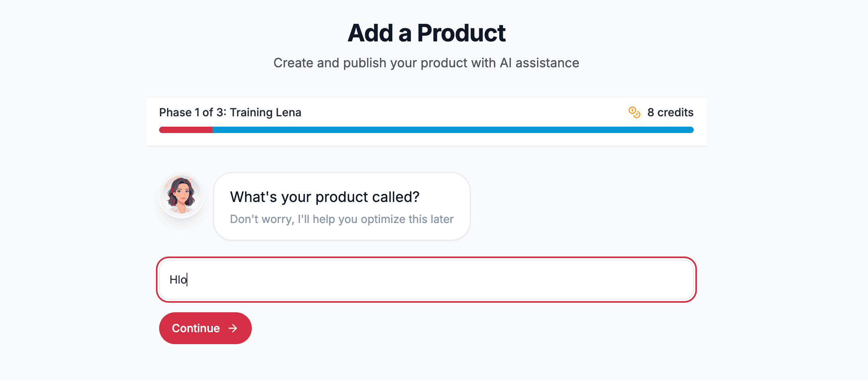The height and width of the screenshot is (380, 868).
Task: Click the coins icon beside credits
Action: (x=634, y=112)
